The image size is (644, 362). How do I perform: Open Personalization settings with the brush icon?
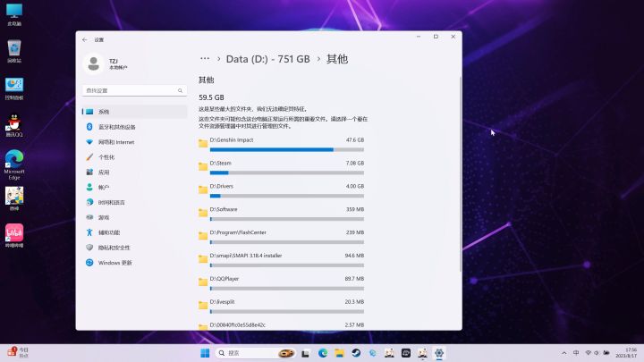point(134,157)
